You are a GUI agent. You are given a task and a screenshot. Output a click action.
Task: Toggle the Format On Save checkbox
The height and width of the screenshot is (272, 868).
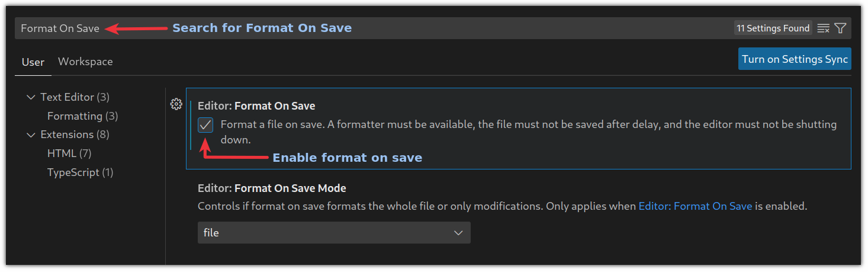(205, 125)
